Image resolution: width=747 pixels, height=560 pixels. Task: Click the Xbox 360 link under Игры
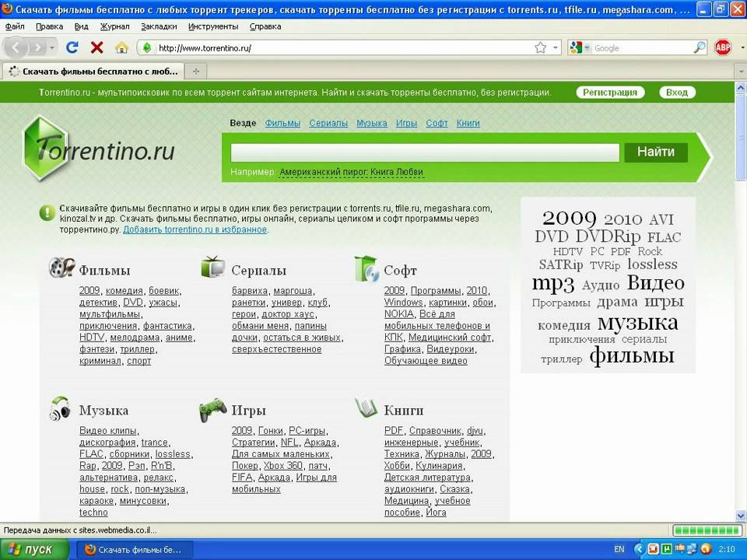pyautogui.click(x=283, y=466)
